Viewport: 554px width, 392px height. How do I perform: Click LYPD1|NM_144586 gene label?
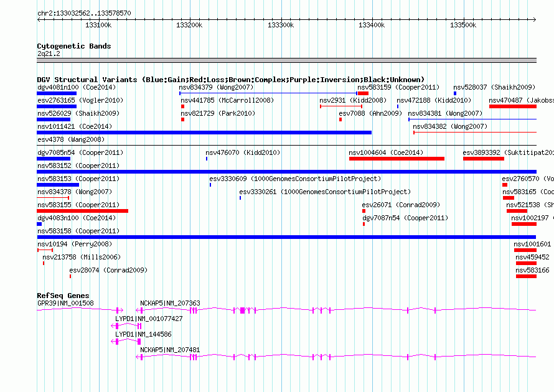(x=143, y=334)
